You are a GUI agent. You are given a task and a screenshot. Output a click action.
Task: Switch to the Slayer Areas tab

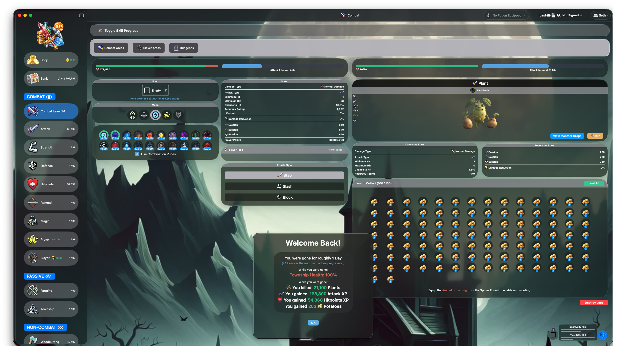point(148,48)
